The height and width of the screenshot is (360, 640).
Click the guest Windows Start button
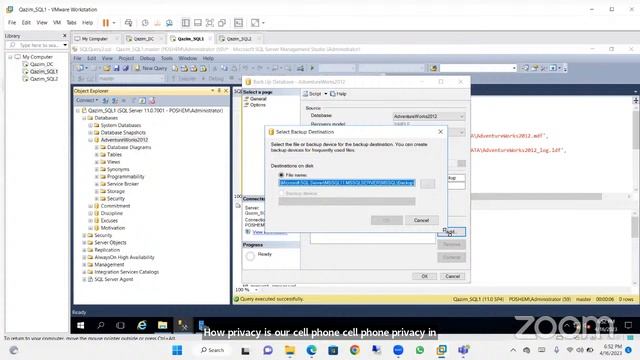point(80,325)
